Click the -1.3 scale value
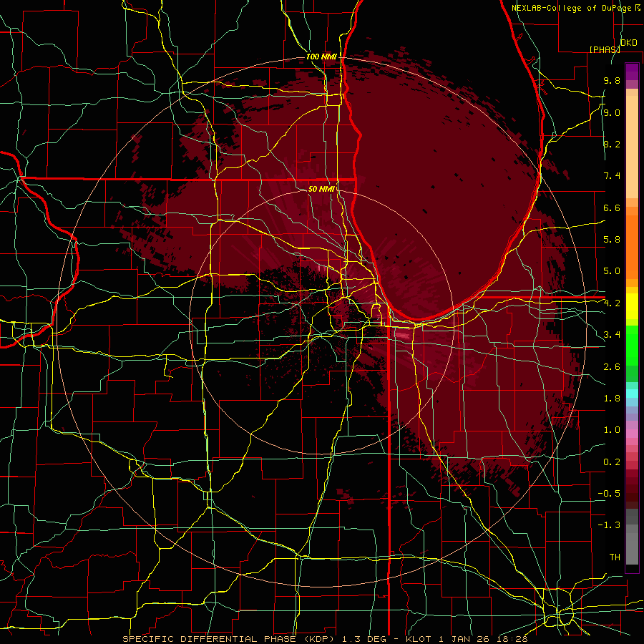This screenshot has height=644, width=644. pyautogui.click(x=609, y=525)
